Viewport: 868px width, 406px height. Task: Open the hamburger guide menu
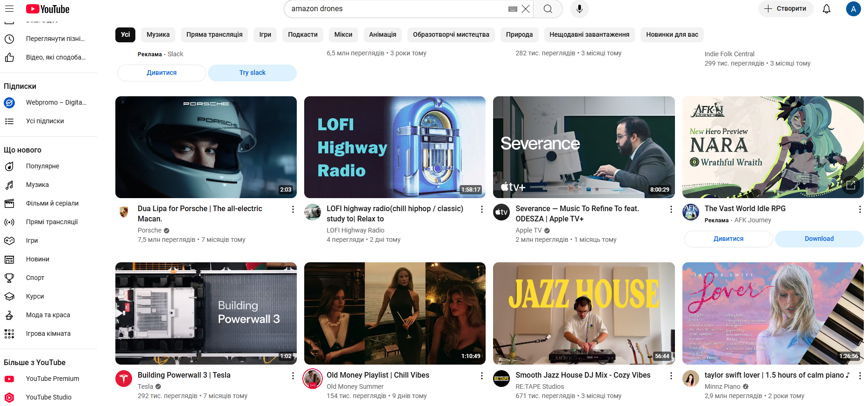point(9,9)
